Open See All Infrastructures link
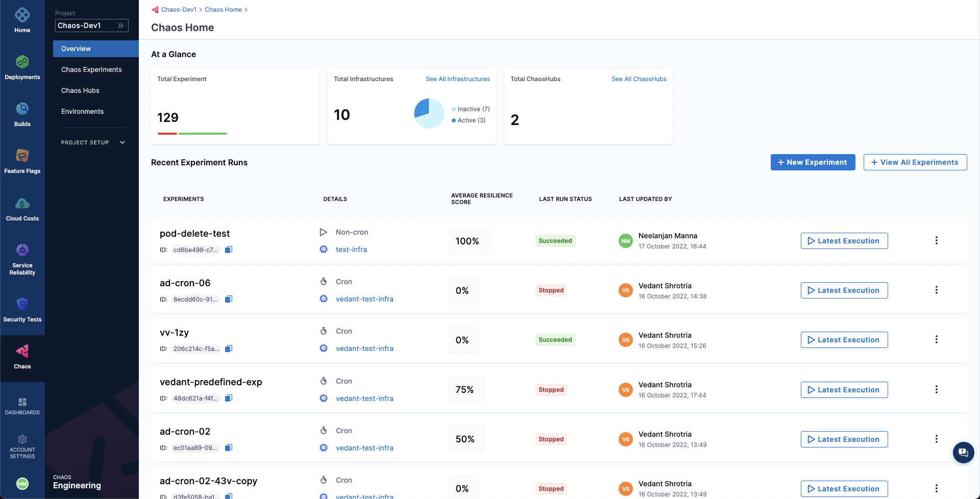The height and width of the screenshot is (499, 980). (458, 79)
